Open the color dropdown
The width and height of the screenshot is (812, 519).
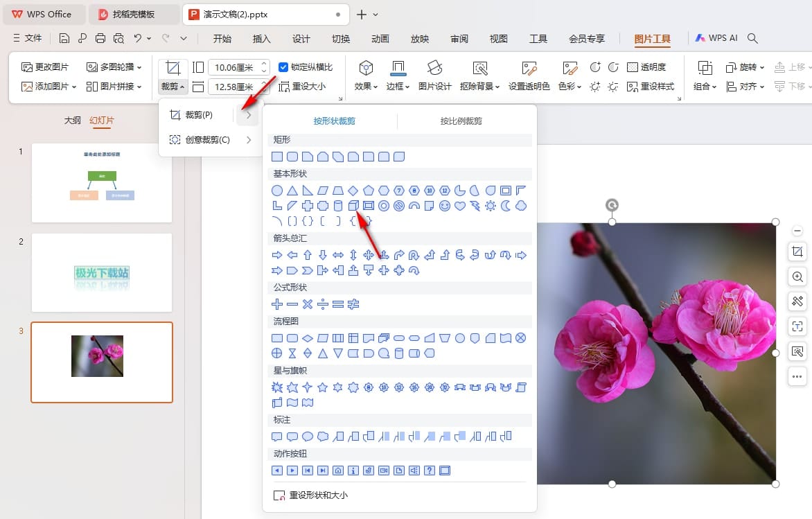[x=570, y=87]
